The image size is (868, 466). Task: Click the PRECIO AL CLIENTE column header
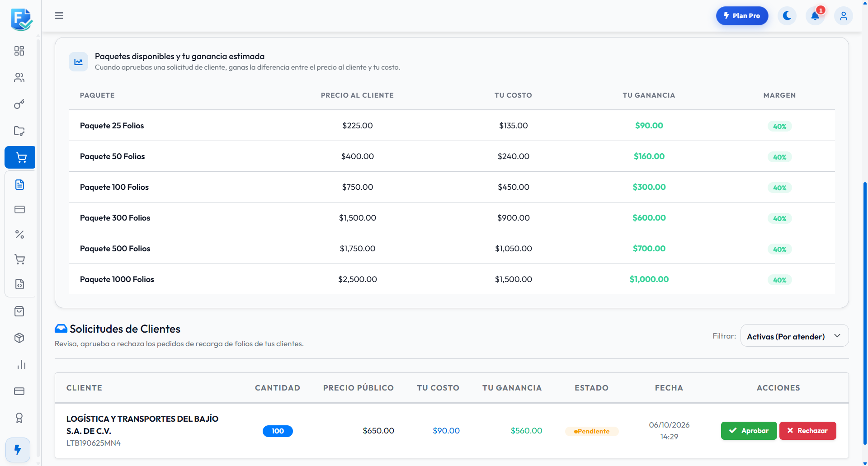(357, 95)
